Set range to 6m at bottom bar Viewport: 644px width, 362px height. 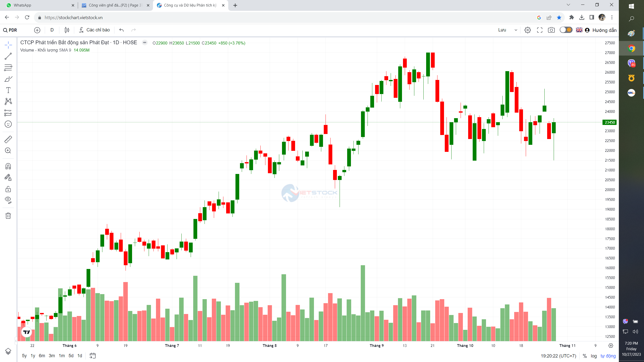pos(42,356)
